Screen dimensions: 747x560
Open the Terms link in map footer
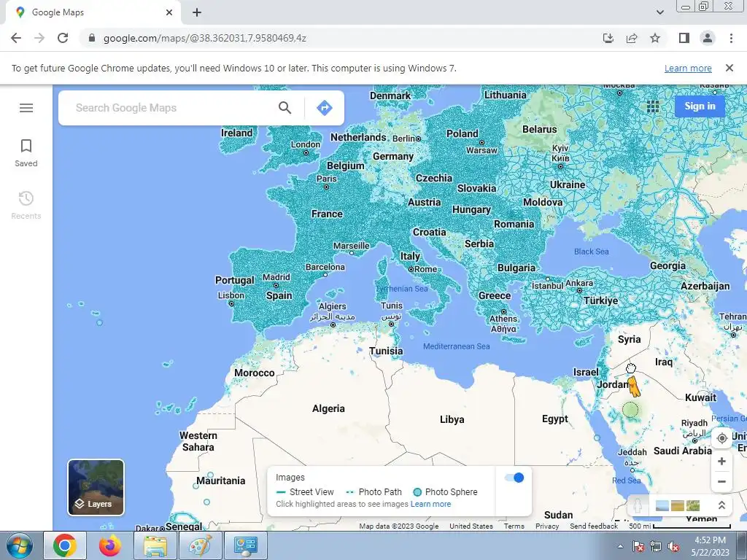(x=514, y=526)
